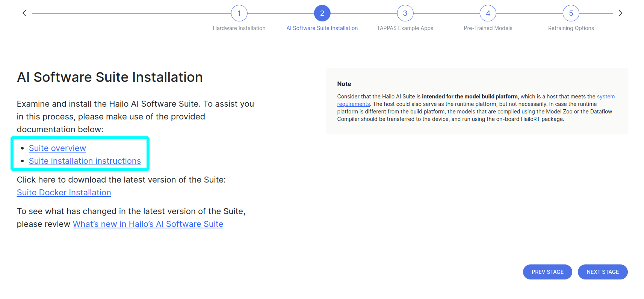Open Suite installation instructions link
Image resolution: width=644 pixels, height=299 pixels.
(x=85, y=161)
